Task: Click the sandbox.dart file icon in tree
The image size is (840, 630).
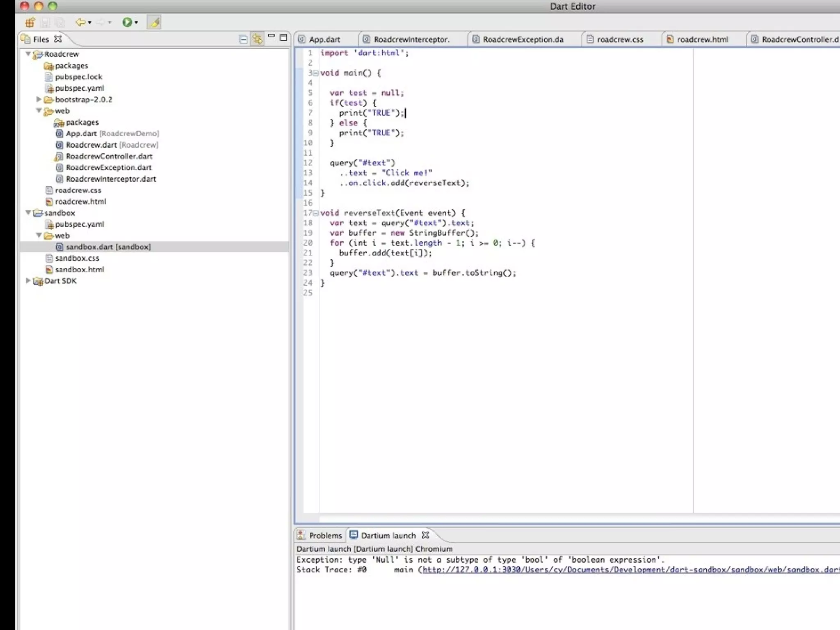Action: (x=59, y=247)
